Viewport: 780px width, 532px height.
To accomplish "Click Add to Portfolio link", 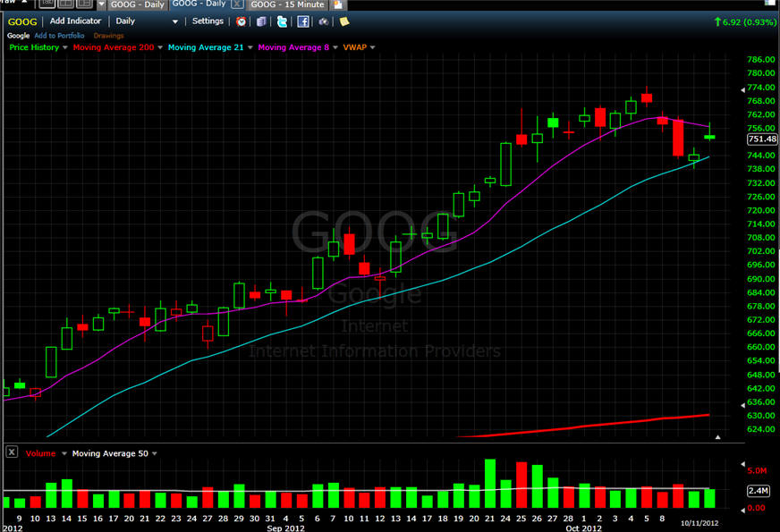I will (x=59, y=36).
